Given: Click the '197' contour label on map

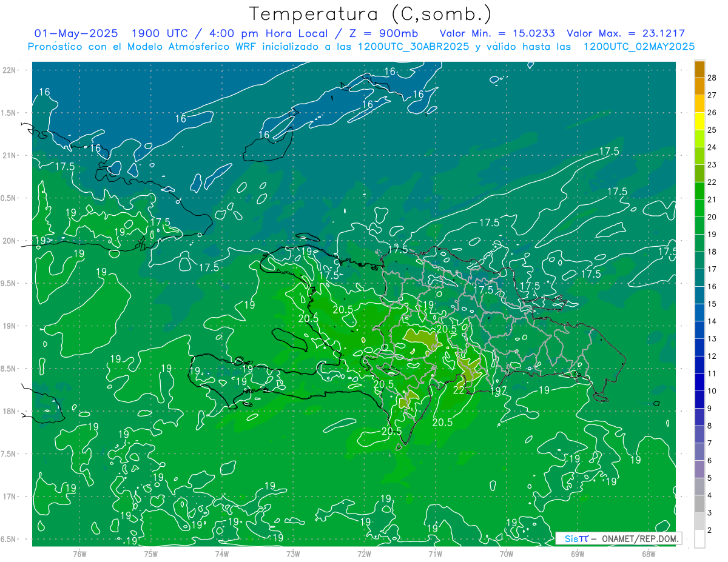Looking at the screenshot, I should point(499,390).
